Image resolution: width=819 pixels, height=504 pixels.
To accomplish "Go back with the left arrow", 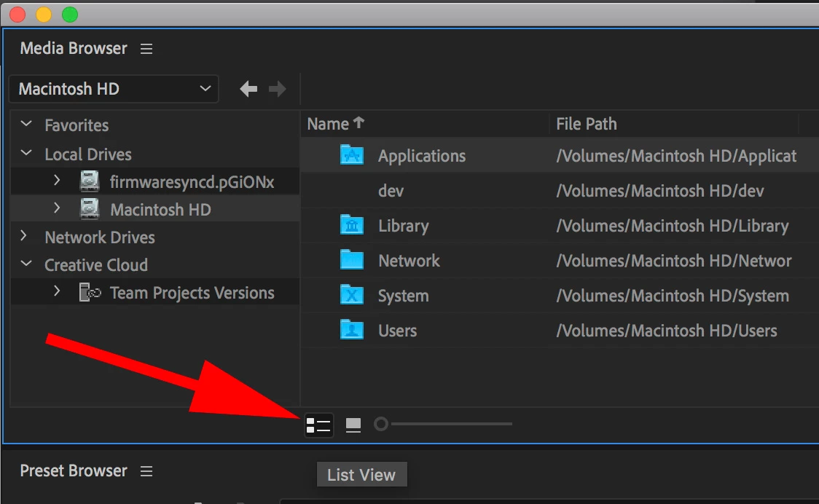I will (x=248, y=90).
